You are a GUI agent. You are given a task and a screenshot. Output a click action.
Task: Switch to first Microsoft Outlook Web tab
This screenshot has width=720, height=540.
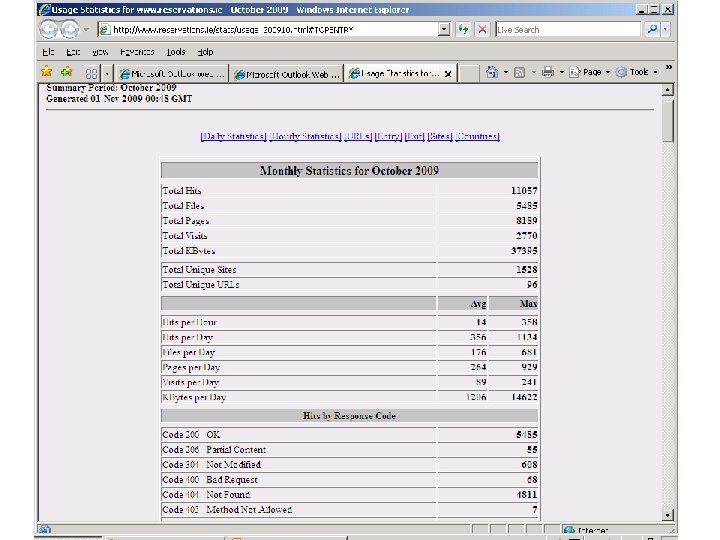click(x=172, y=73)
